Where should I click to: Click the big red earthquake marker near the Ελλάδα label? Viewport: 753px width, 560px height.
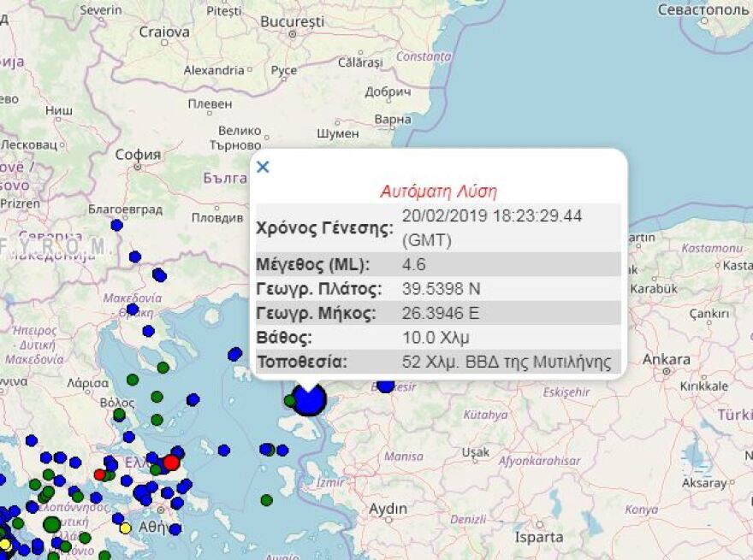[171, 462]
